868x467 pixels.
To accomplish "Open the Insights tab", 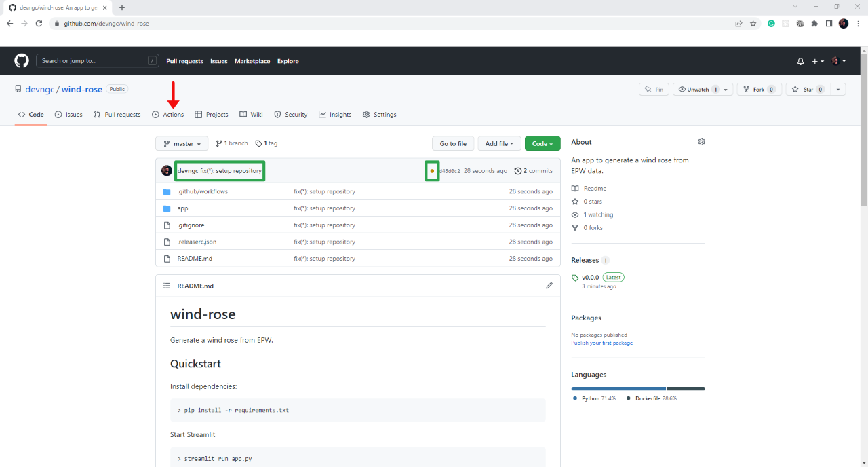I will (335, 115).
